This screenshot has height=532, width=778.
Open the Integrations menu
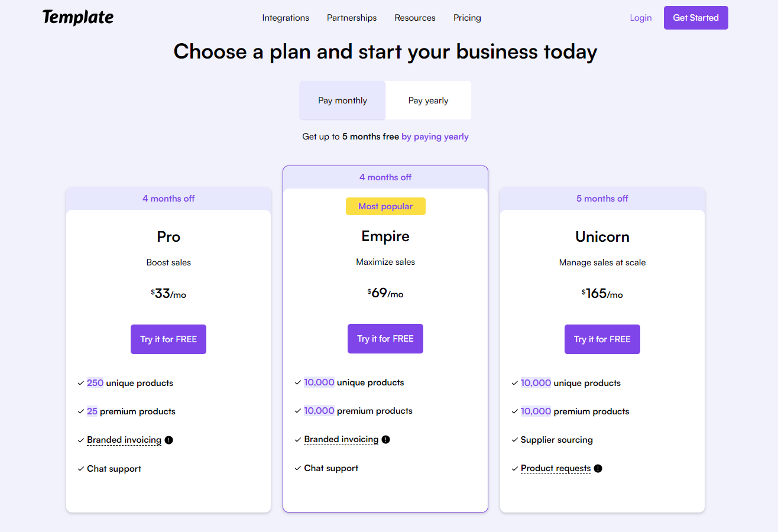click(286, 18)
